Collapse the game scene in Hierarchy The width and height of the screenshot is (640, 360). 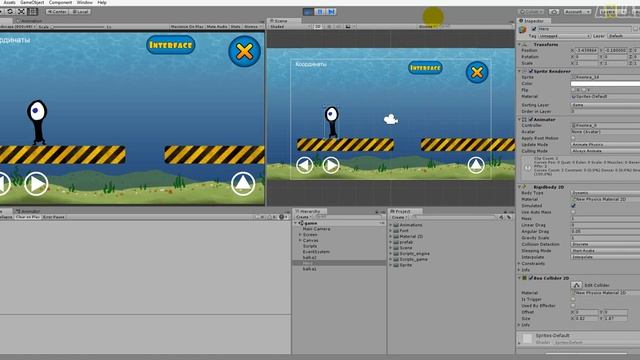pos(296,223)
